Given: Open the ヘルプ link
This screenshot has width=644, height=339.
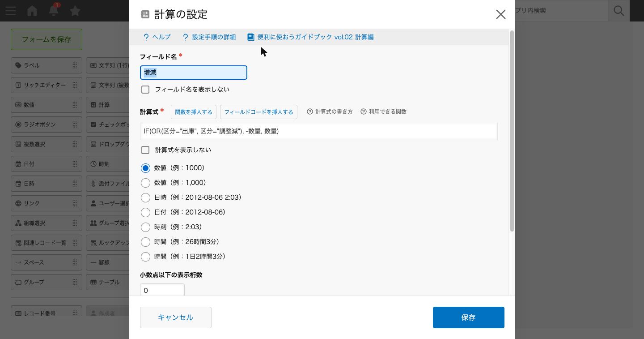Looking at the screenshot, I should coord(157,37).
